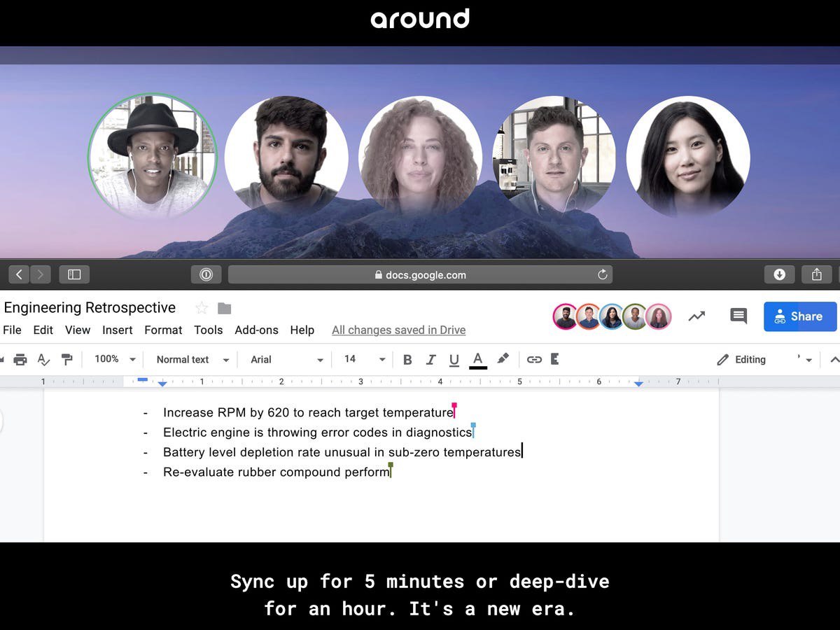Open the Normal text style dropdown

tap(192, 360)
